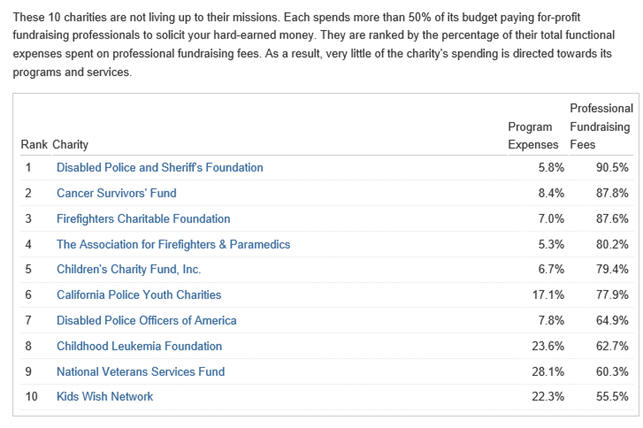Open the Cancer Survivors' Fund link
The height and width of the screenshot is (428, 643).
coord(116,193)
